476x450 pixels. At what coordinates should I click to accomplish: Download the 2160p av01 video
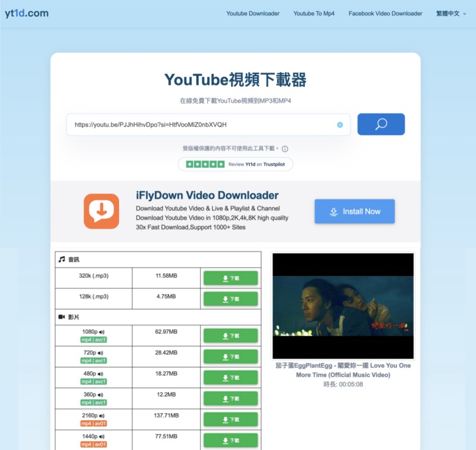pos(230,419)
